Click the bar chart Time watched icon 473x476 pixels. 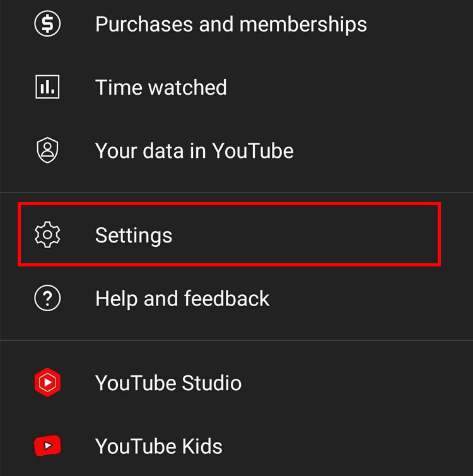point(47,87)
